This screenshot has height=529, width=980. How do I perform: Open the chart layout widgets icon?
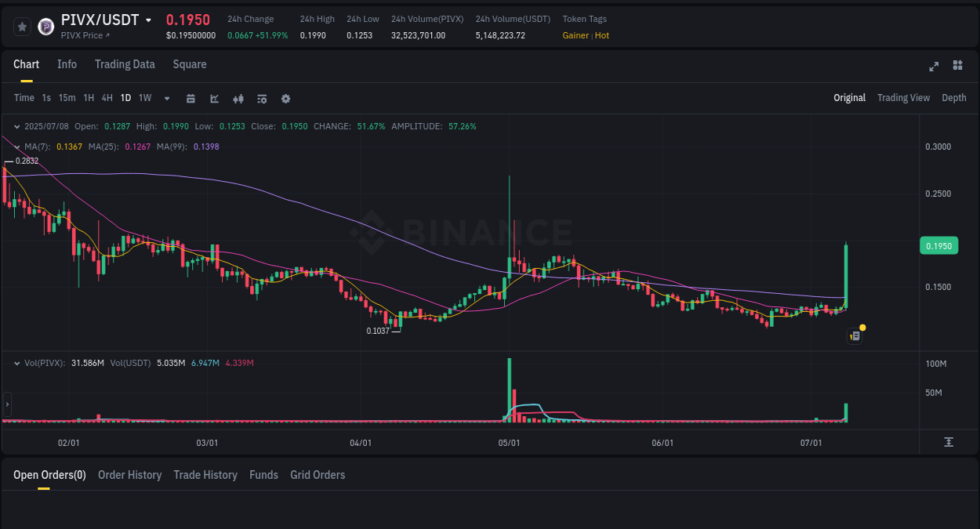(957, 67)
